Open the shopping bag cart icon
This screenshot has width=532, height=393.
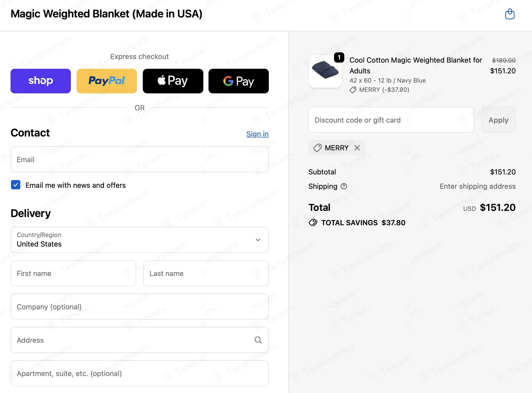tap(510, 14)
